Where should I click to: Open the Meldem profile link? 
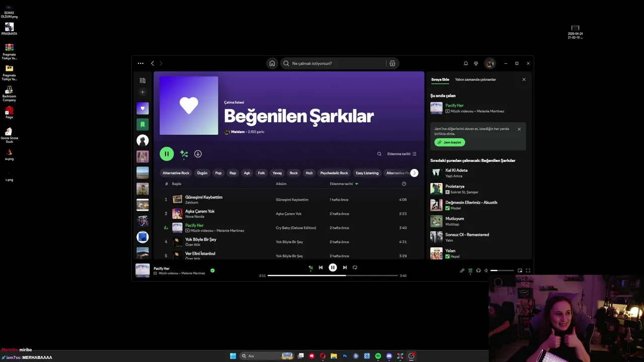(237, 132)
